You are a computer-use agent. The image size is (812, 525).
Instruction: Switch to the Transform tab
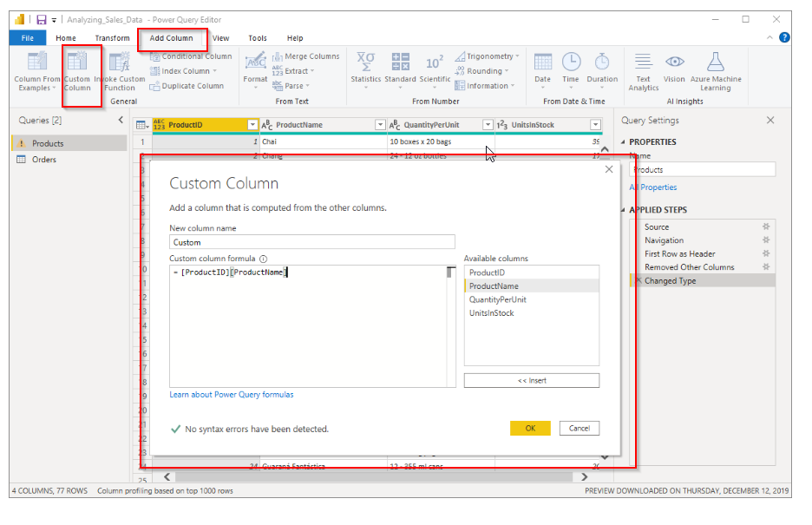[x=113, y=38]
